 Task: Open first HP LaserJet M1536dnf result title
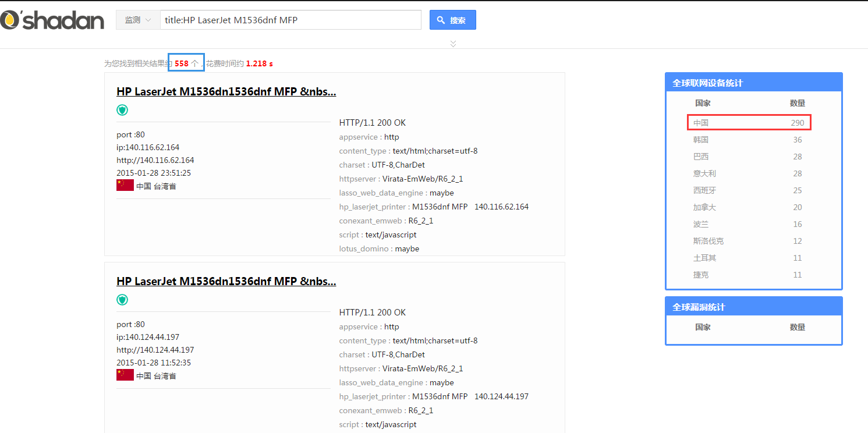226,92
